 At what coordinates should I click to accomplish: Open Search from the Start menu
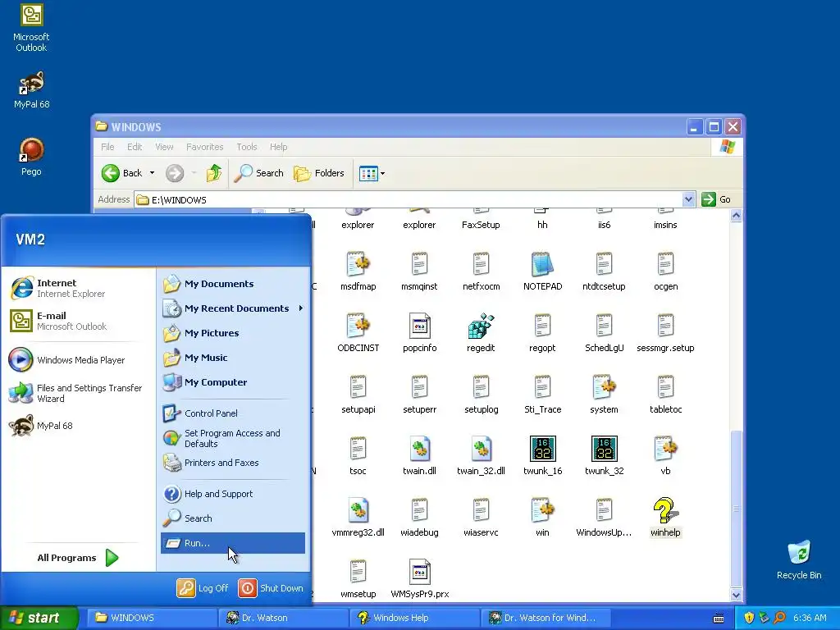233,518
